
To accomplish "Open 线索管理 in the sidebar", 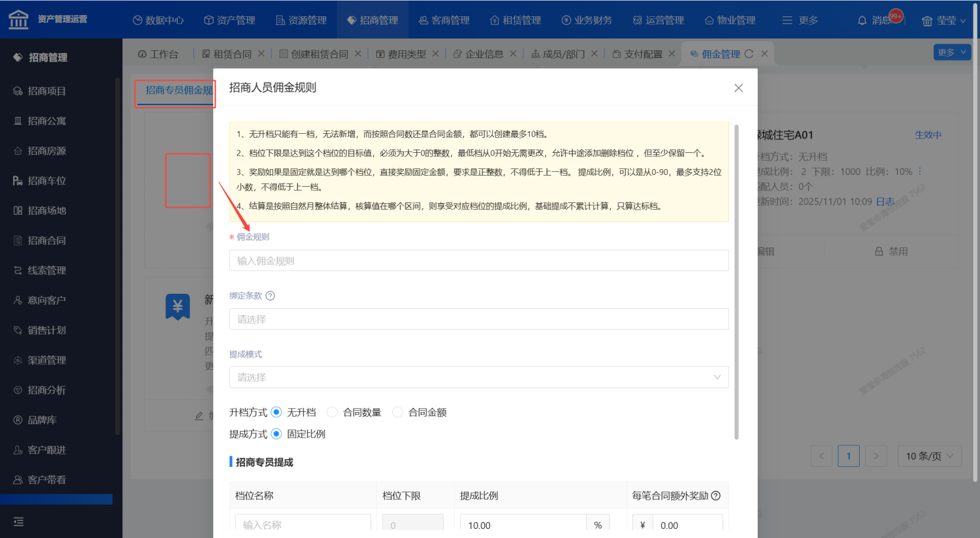I will pyautogui.click(x=46, y=270).
